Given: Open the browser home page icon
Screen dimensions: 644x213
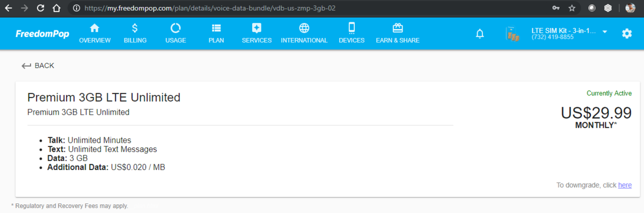Looking at the screenshot, I should [x=56, y=9].
